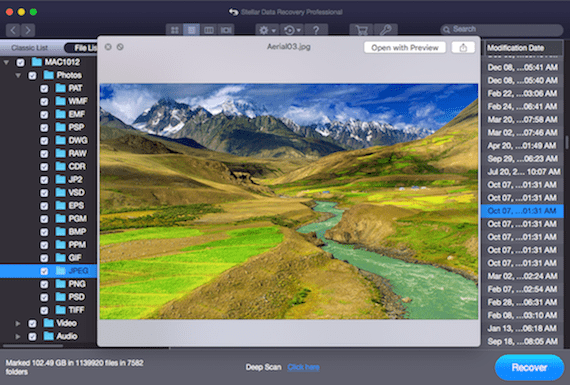Click the Recover button
The image size is (570, 385).
tap(529, 368)
